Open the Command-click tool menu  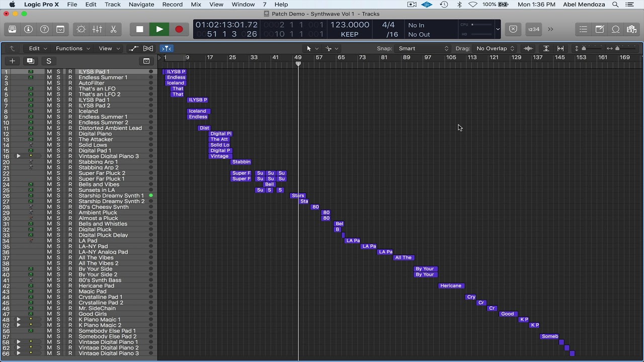(332, 48)
